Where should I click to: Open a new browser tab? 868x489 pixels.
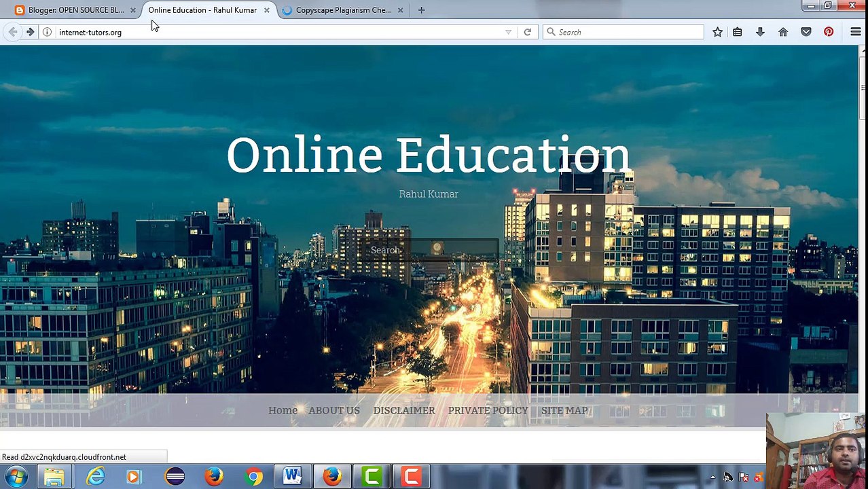pyautogui.click(x=421, y=10)
